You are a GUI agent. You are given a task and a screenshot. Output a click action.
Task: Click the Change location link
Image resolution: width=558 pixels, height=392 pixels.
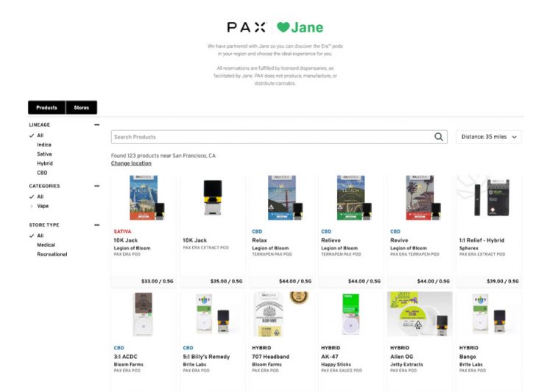point(131,163)
